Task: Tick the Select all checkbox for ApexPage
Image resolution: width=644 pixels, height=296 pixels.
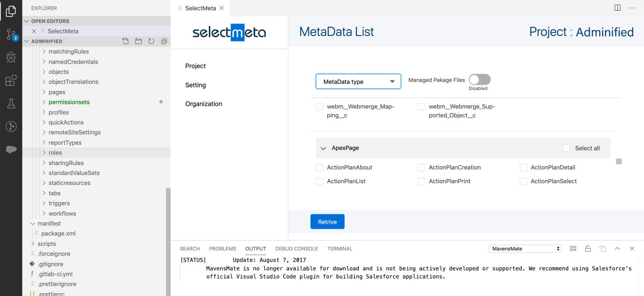Action: (x=566, y=148)
